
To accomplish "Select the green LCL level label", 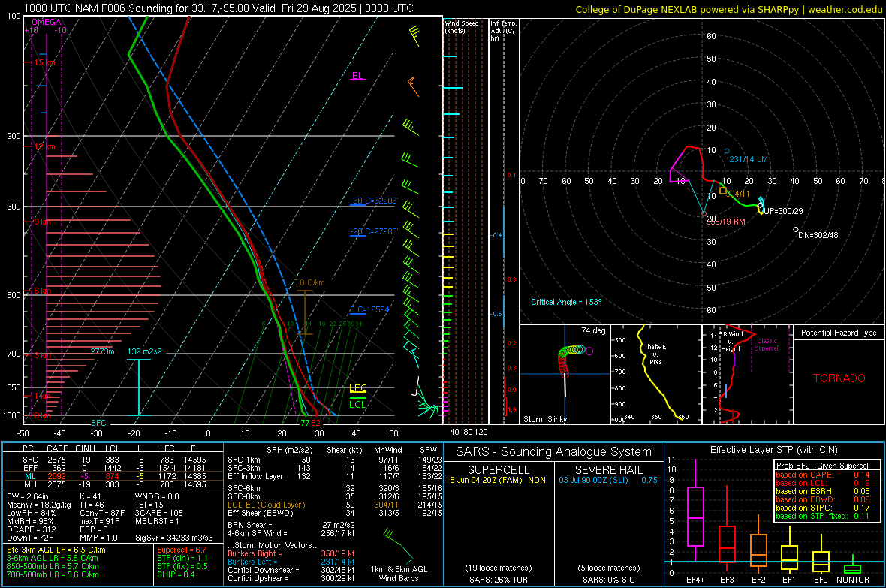I will (x=357, y=404).
